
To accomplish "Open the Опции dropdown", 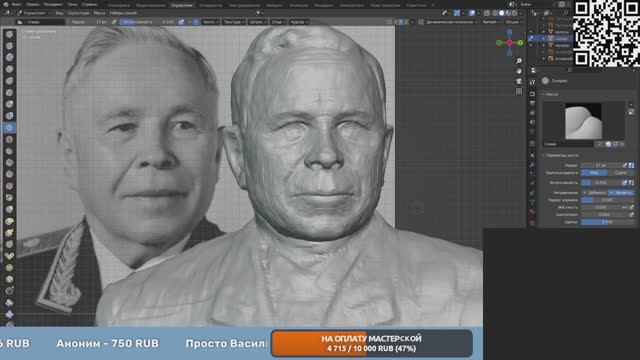I will (513, 22).
